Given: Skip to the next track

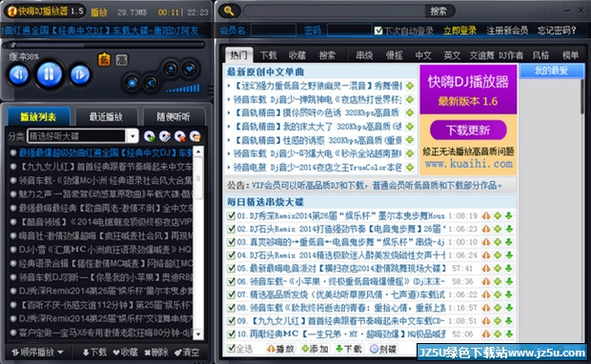Looking at the screenshot, I should pyautogui.click(x=80, y=74).
